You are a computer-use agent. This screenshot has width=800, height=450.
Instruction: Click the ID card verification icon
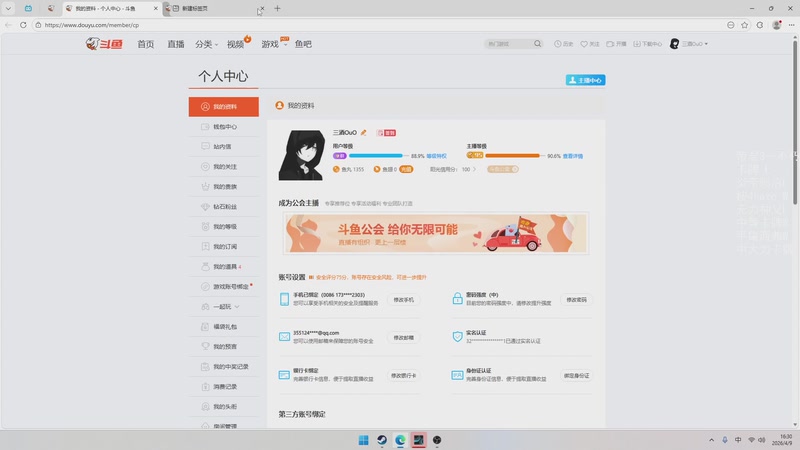[x=457, y=375]
